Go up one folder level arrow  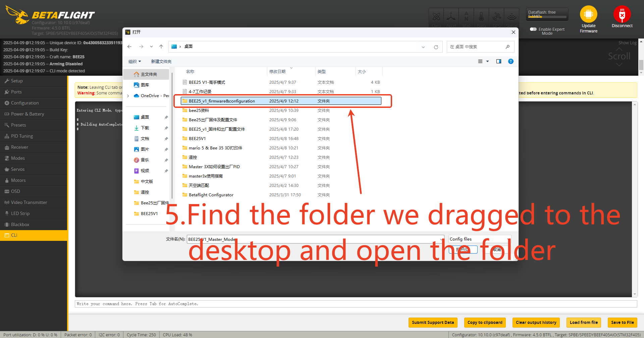pyautogui.click(x=161, y=47)
